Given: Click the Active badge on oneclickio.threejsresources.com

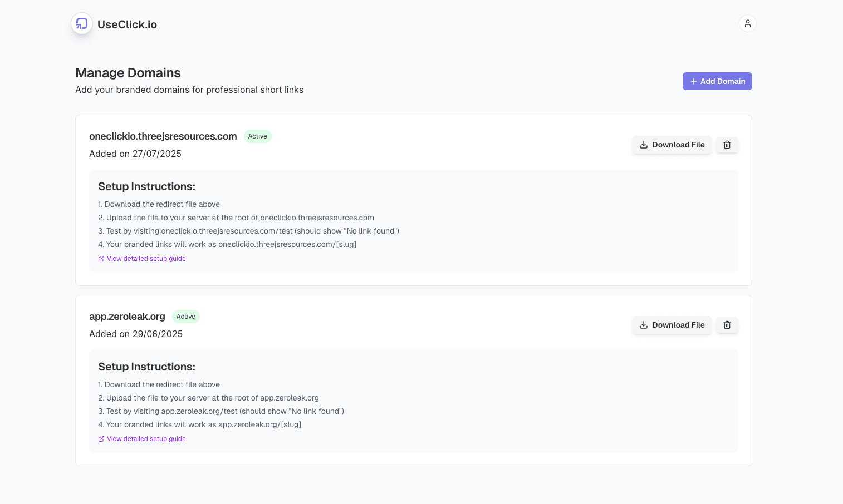Looking at the screenshot, I should (x=257, y=136).
